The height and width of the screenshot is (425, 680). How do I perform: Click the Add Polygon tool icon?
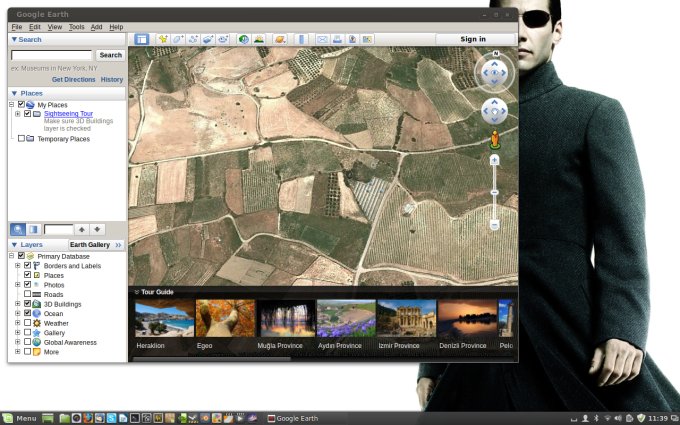coord(178,39)
